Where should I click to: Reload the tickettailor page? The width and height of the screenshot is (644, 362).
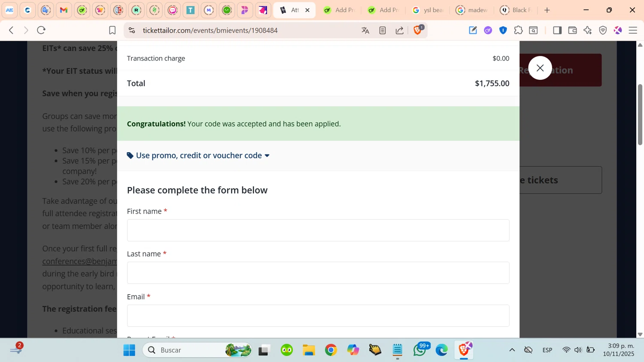[x=41, y=30]
